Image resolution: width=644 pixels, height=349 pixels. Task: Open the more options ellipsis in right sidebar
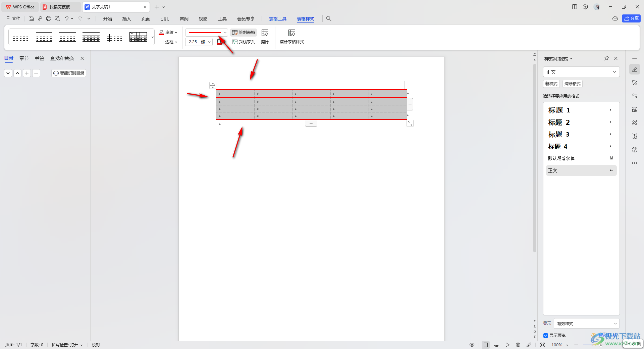[x=635, y=163]
